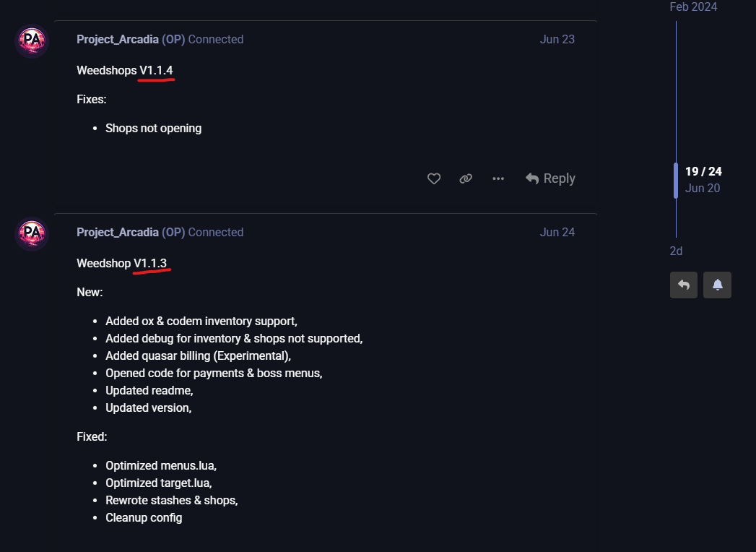Click the timeline track above the scroller
The image size is (756, 552).
(676, 87)
